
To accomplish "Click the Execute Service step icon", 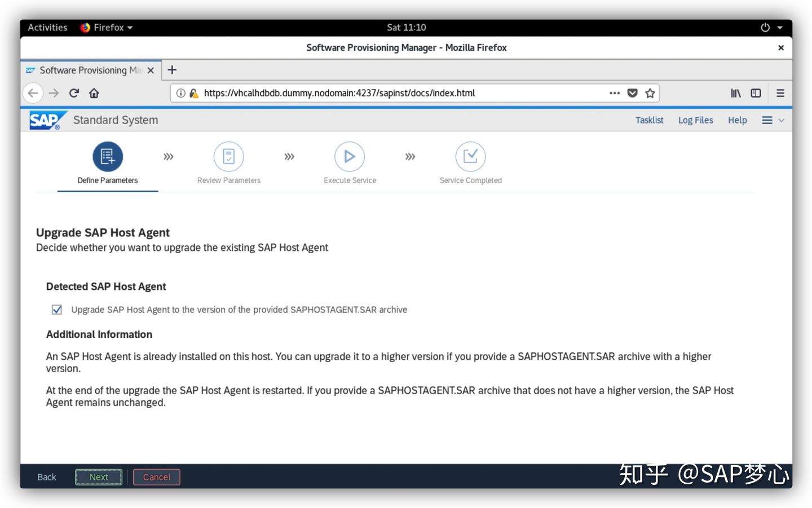I will click(350, 156).
